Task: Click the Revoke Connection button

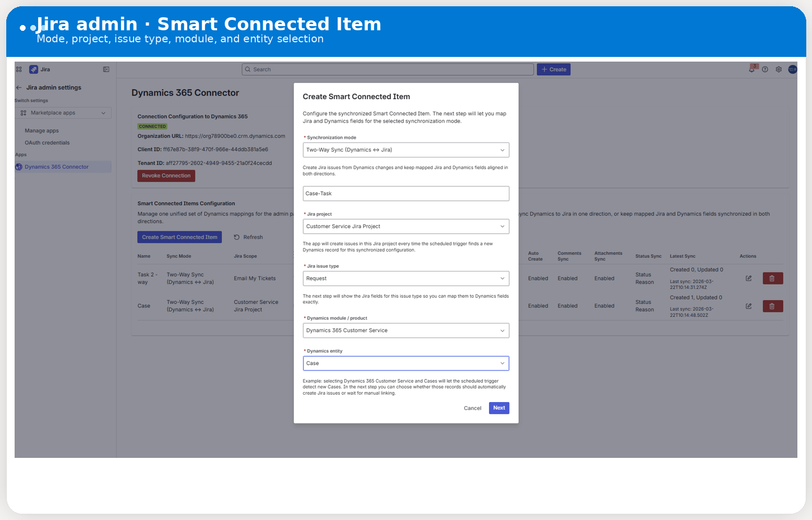Action: point(166,175)
